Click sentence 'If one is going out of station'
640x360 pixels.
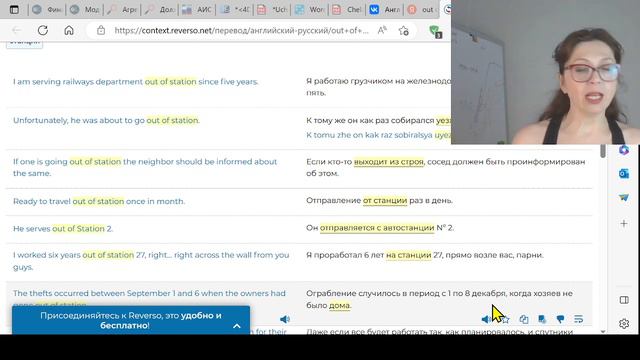tap(145, 167)
